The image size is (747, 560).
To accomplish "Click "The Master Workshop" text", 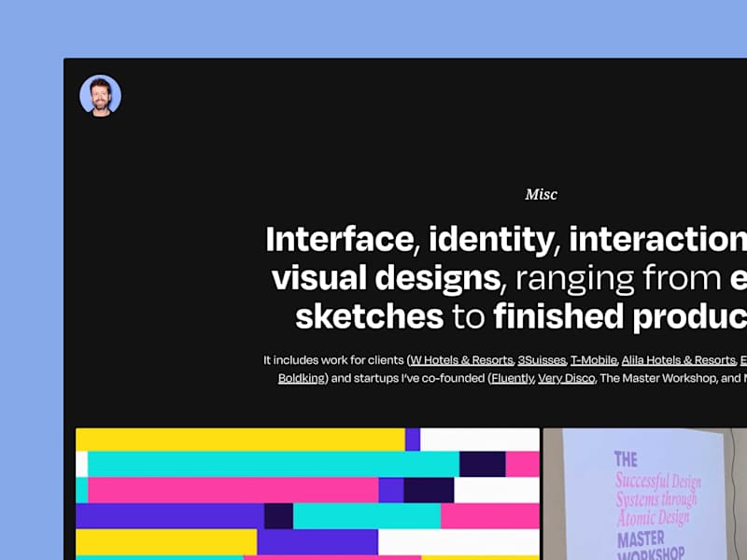I will 658,378.
